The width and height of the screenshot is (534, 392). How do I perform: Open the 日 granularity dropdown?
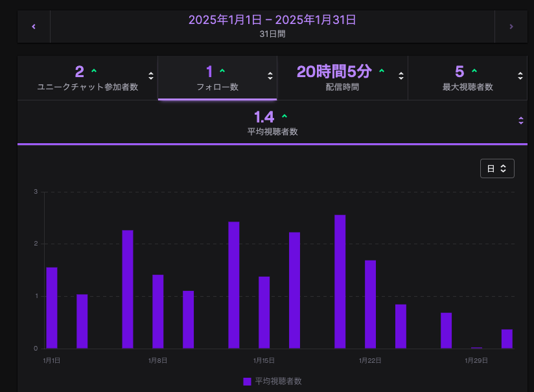[x=496, y=168]
